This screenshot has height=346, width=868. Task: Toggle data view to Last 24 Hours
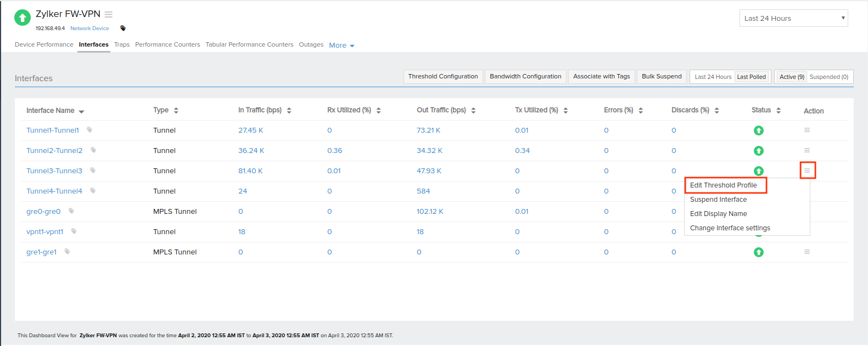[713, 77]
